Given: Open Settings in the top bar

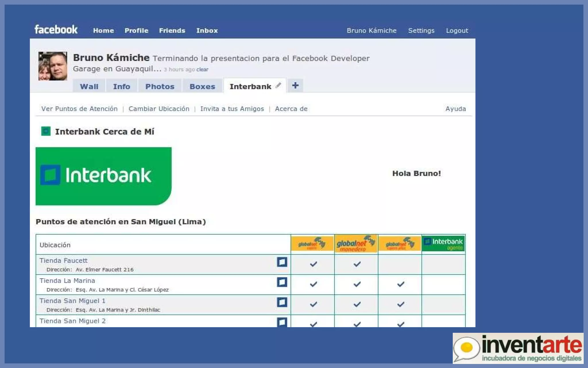Looking at the screenshot, I should 421,30.
